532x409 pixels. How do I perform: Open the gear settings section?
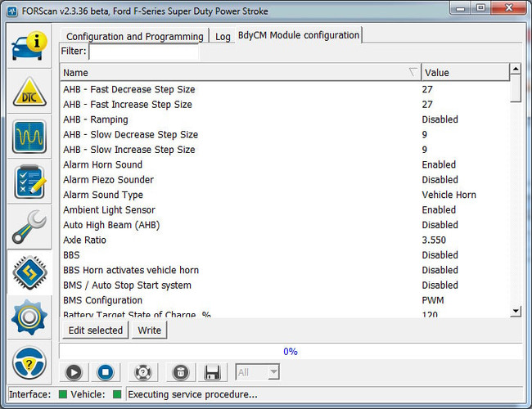click(29, 317)
